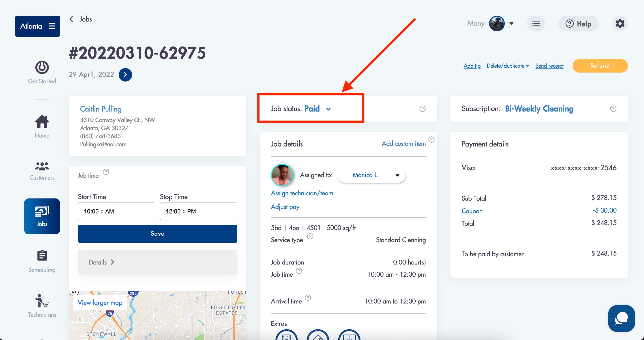The height and width of the screenshot is (340, 644).
Task: Expand the Job status Paid dropdown
Action: (328, 109)
